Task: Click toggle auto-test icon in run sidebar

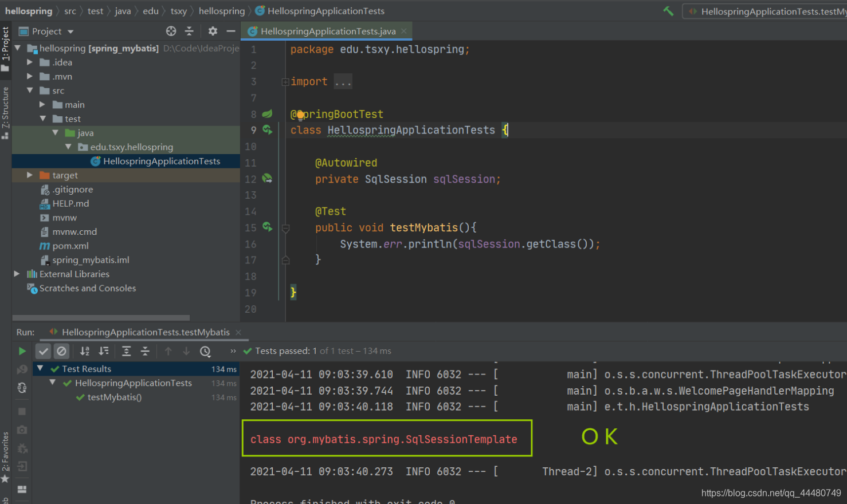Action: (22, 388)
